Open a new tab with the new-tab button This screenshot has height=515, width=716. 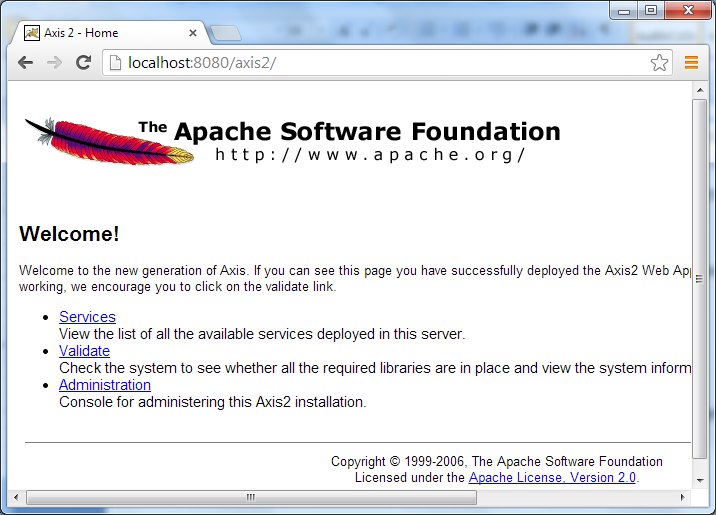pos(226,33)
